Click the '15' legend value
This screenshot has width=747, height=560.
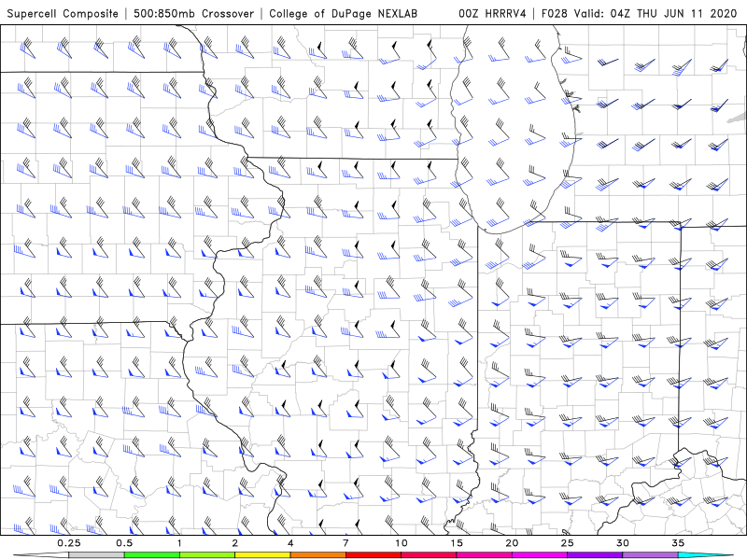[457, 543]
